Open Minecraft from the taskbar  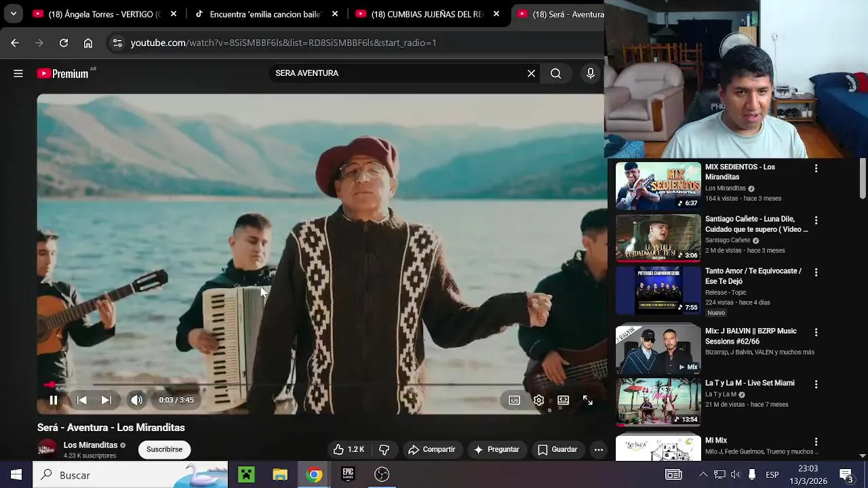pos(246,474)
